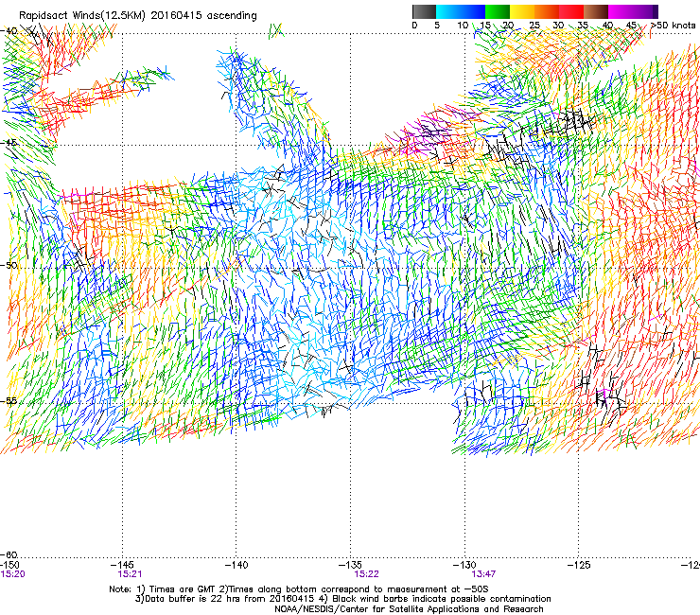The height and width of the screenshot is (615, 700).
Task: Click the '-55' latitude axis label
Action: (x=9, y=400)
